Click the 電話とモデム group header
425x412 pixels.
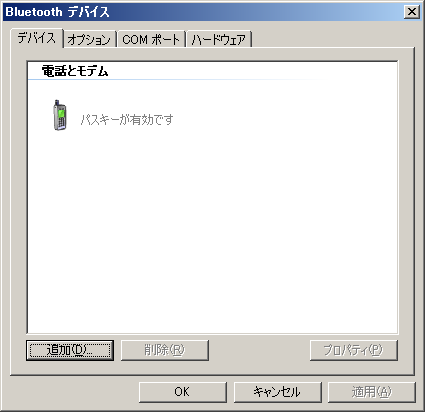click(75, 71)
